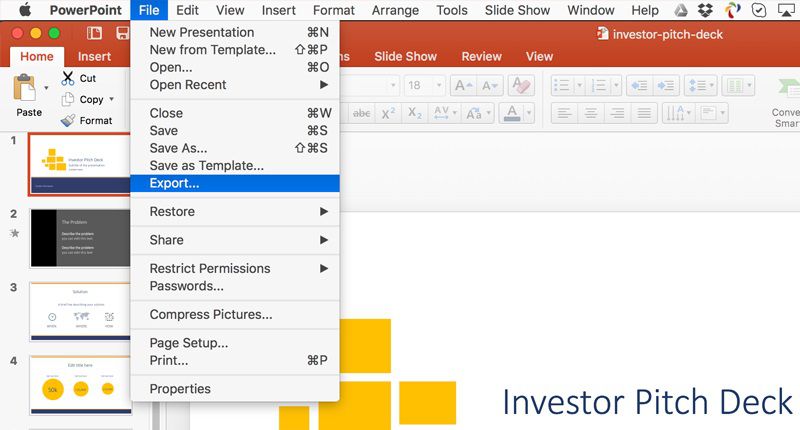
Task: Toggle subscript formatting
Action: pyautogui.click(x=415, y=113)
